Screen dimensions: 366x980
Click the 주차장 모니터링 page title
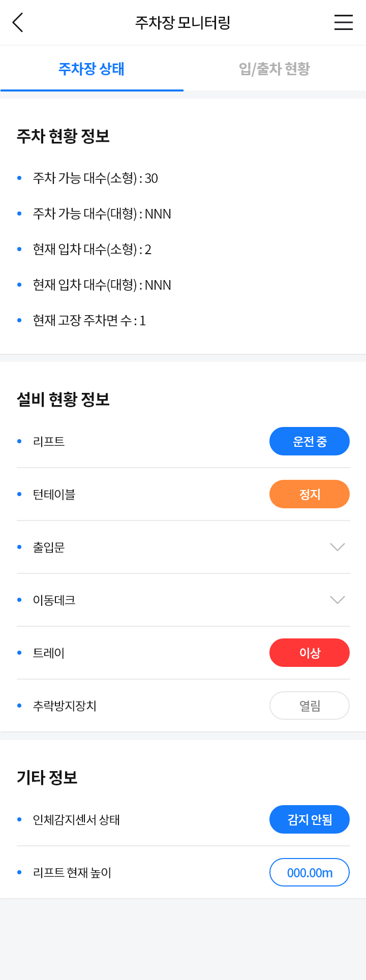point(183,22)
